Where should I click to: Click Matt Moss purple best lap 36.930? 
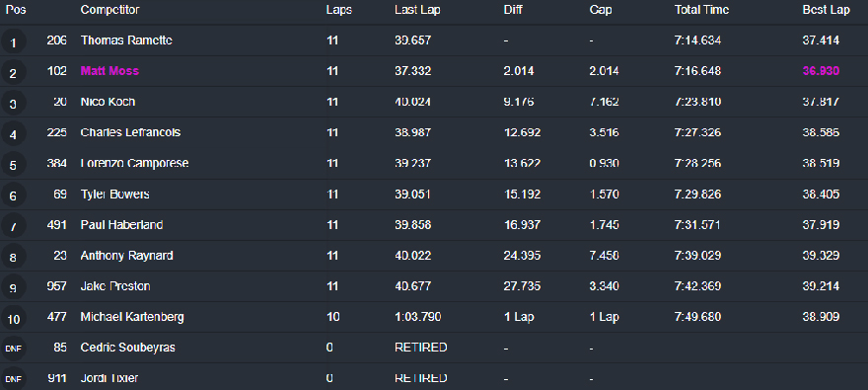click(821, 71)
